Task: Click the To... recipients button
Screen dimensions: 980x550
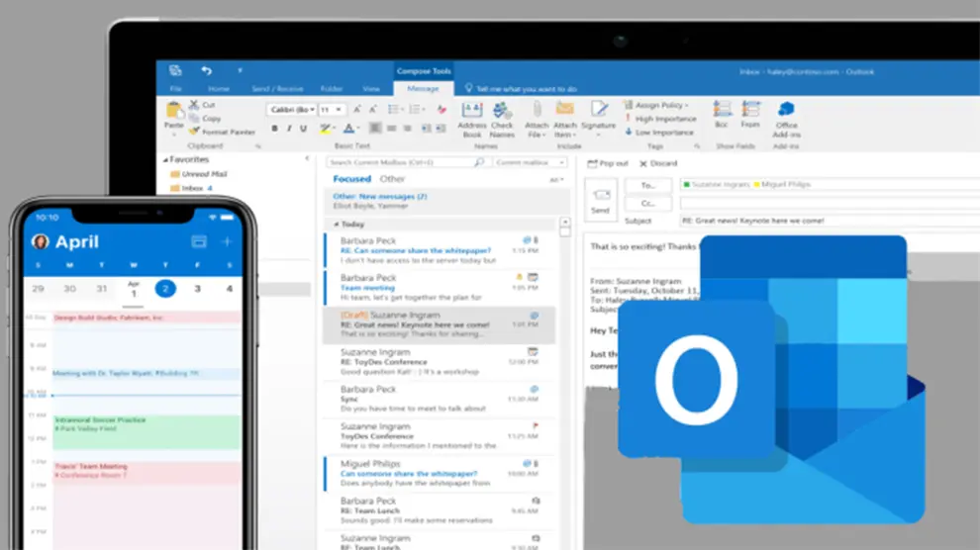Action: click(x=647, y=185)
